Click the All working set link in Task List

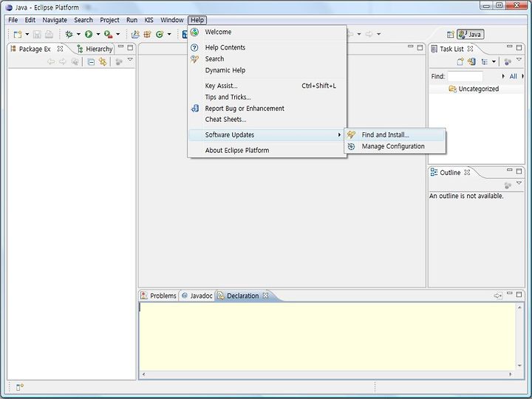[513, 77]
